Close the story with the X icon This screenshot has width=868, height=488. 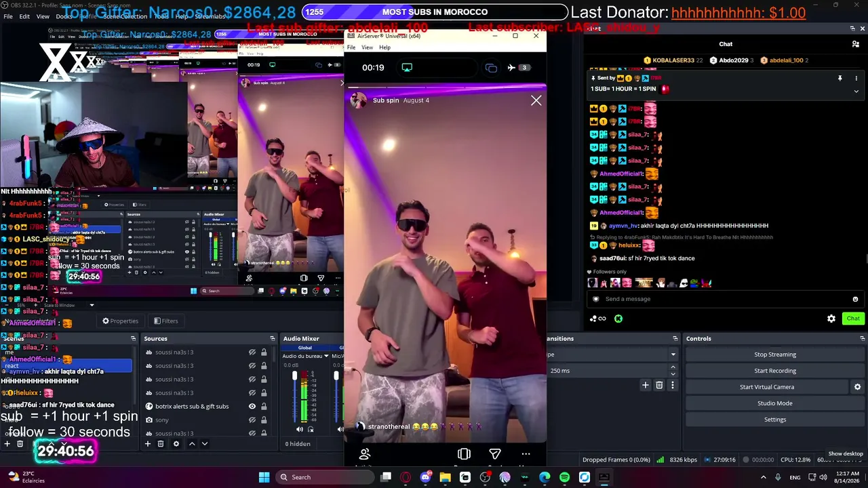point(536,100)
